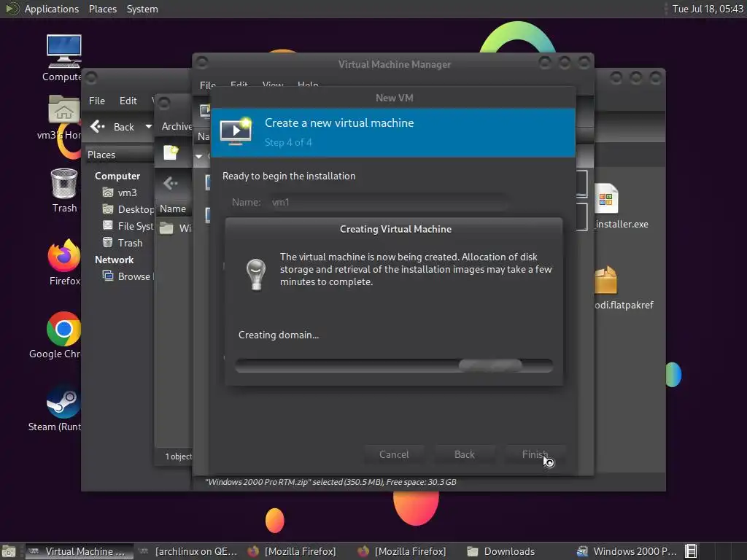This screenshot has height=560, width=747.
Task: Select File System in Places sidebar
Action: tap(128, 226)
